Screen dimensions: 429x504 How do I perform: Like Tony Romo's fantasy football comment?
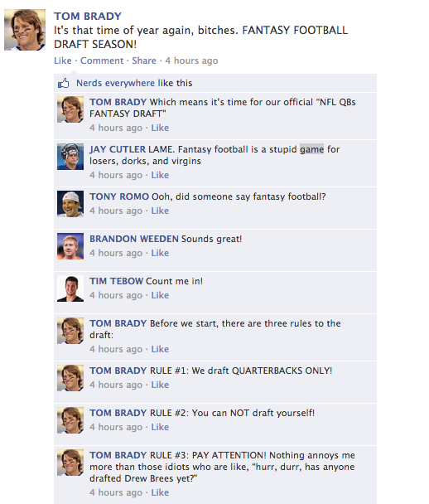pyautogui.click(x=160, y=211)
